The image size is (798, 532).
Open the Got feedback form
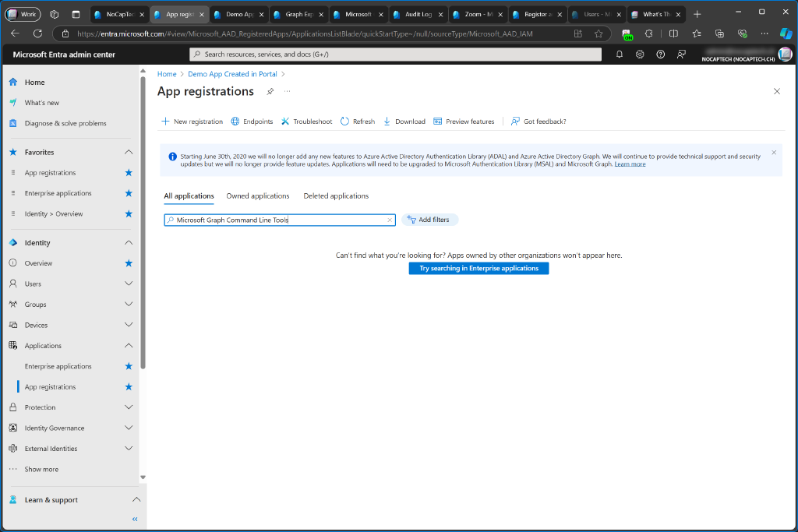point(538,122)
